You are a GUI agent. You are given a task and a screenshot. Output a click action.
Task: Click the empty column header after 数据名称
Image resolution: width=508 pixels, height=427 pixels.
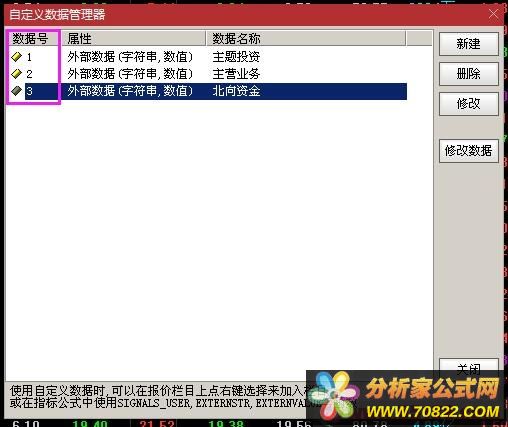(x=419, y=39)
